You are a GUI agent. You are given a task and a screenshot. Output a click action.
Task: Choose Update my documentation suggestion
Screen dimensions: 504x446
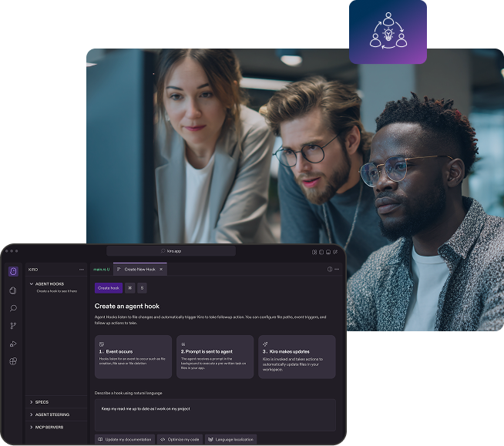(125, 439)
